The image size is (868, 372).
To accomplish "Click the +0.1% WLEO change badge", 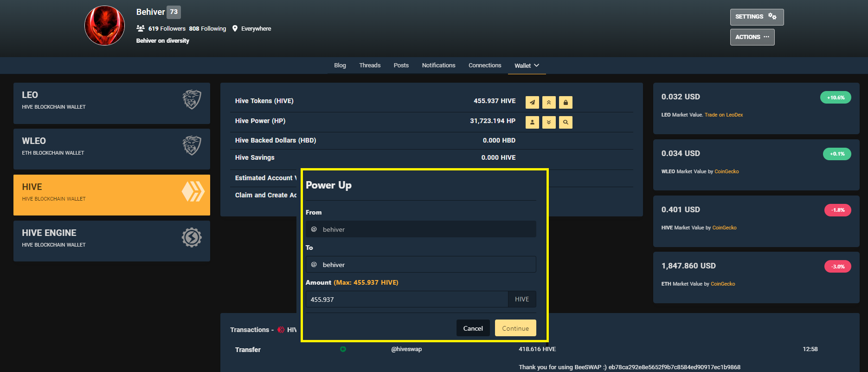I will coord(837,154).
